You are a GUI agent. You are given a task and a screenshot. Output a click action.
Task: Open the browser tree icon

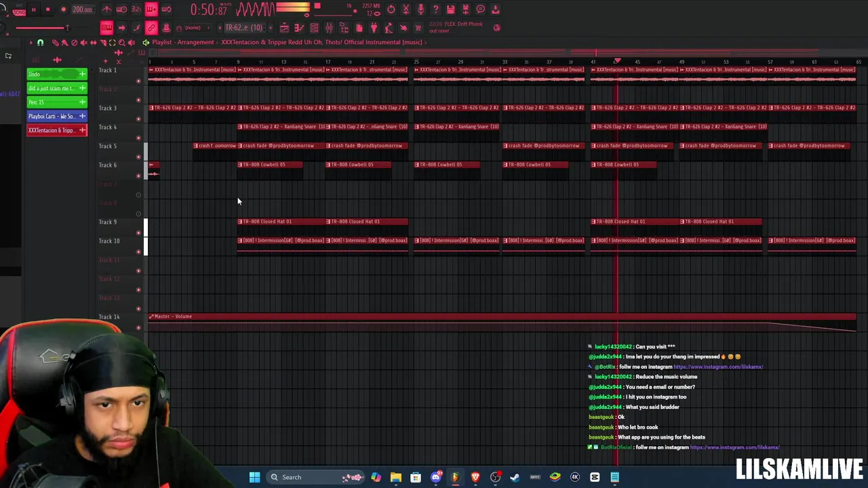[x=344, y=28]
